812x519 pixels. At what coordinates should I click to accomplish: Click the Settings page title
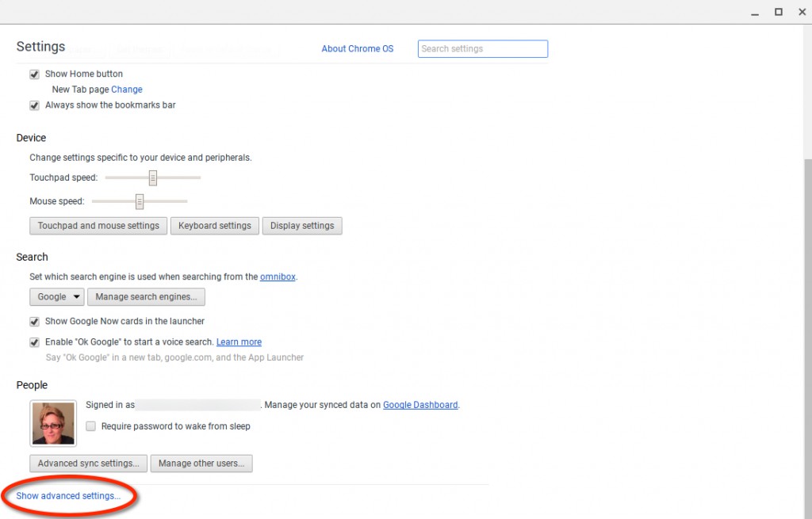(41, 47)
